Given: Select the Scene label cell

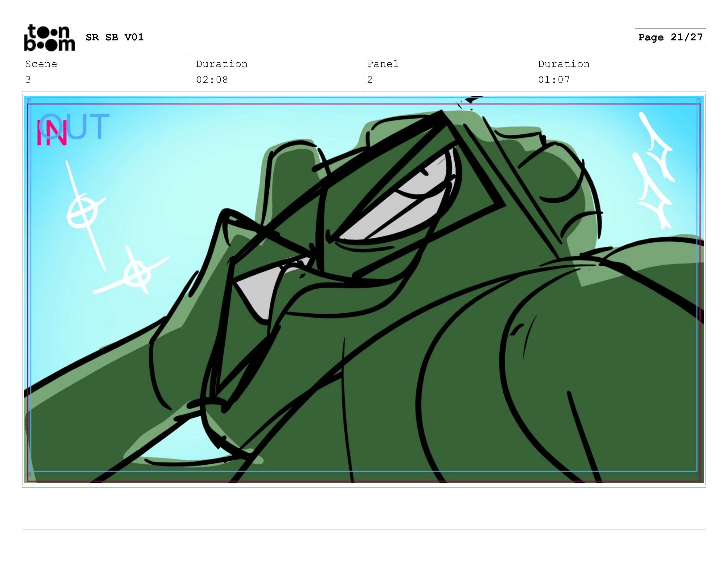Looking at the screenshot, I should (41, 64).
